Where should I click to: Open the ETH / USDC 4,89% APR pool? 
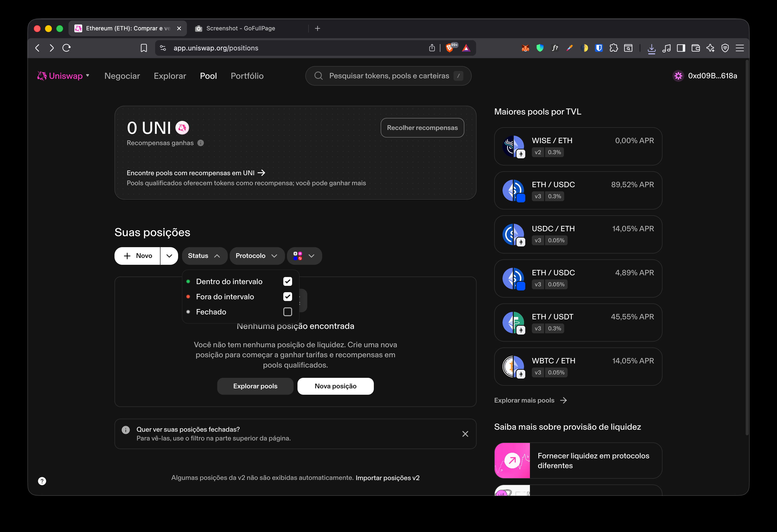tap(578, 278)
